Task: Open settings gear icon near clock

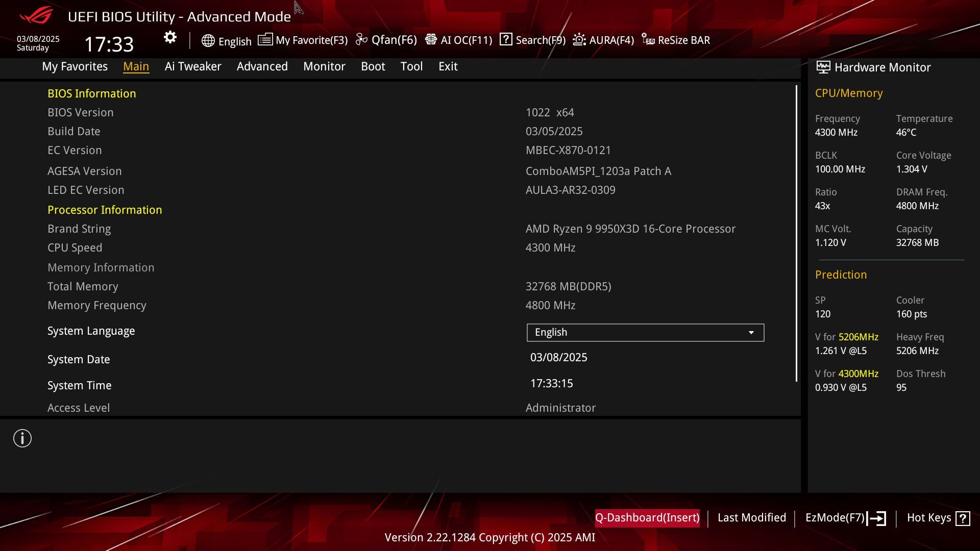Action: tap(170, 37)
